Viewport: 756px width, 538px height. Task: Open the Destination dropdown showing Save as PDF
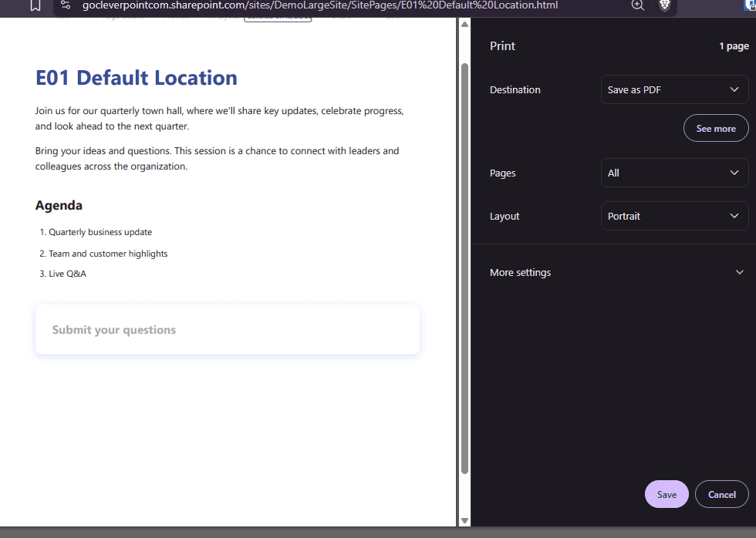point(674,89)
